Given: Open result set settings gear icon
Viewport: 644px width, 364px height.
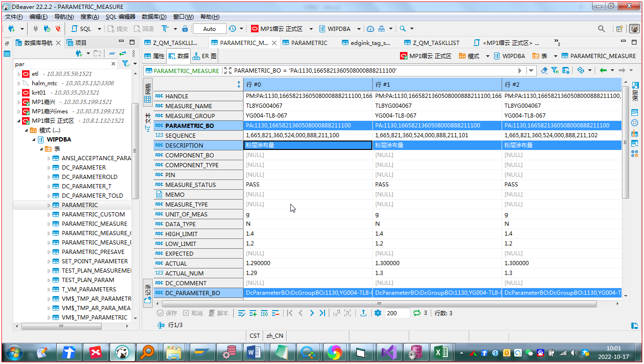Looking at the screenshot, I should coord(378,313).
